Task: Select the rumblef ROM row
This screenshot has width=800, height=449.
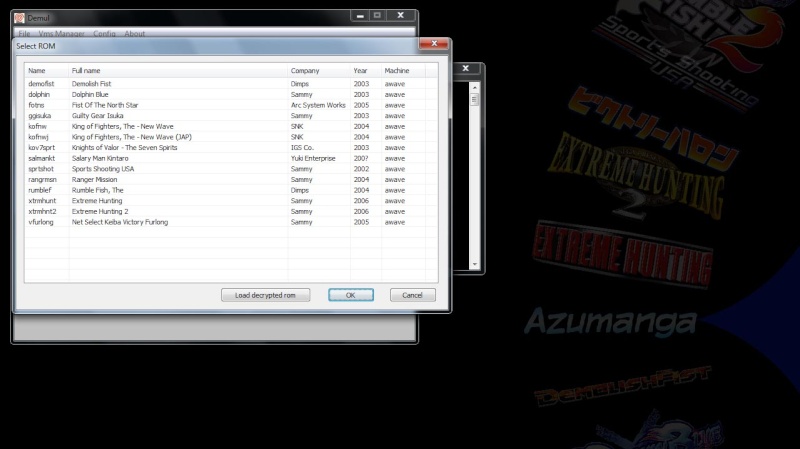Action: (231, 190)
